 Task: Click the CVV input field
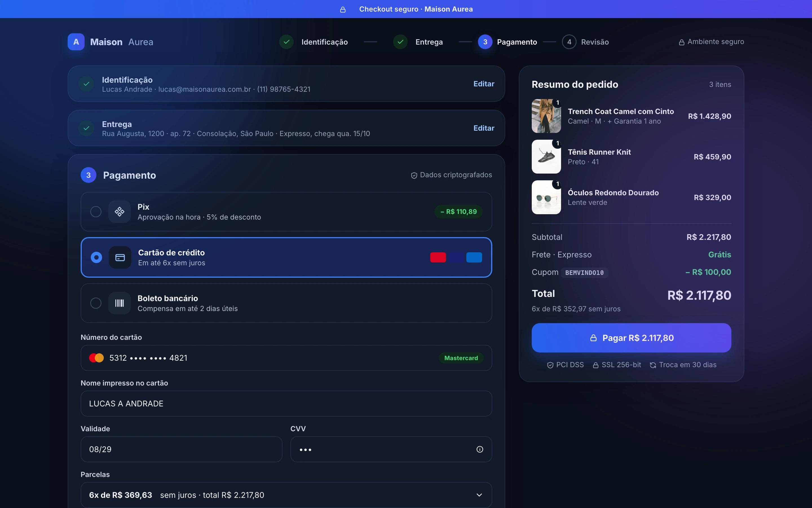click(391, 449)
